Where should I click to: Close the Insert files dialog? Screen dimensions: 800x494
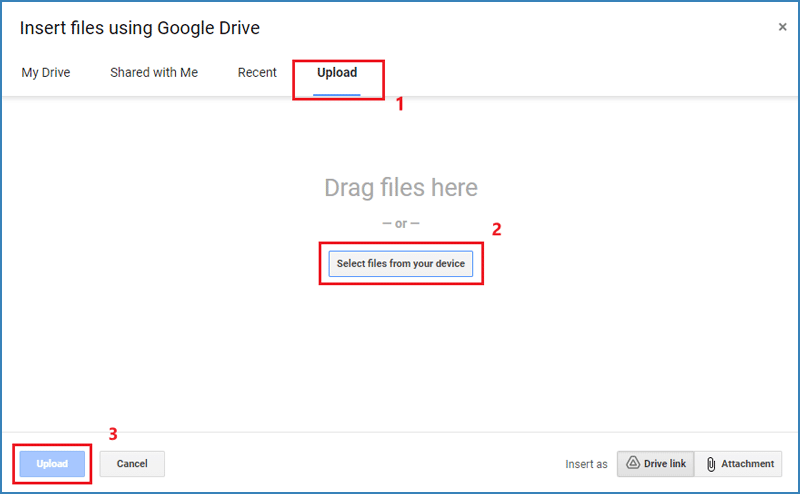(x=782, y=27)
